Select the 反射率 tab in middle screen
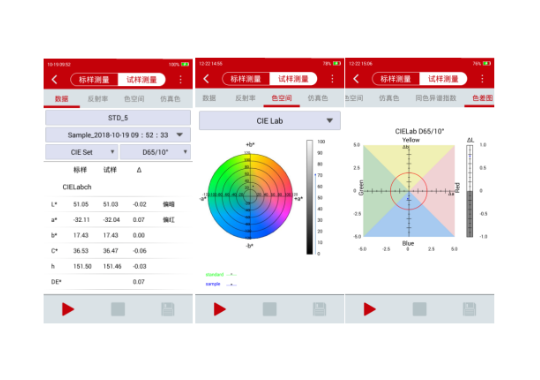Viewport: 540px width, 380px height. (x=246, y=98)
